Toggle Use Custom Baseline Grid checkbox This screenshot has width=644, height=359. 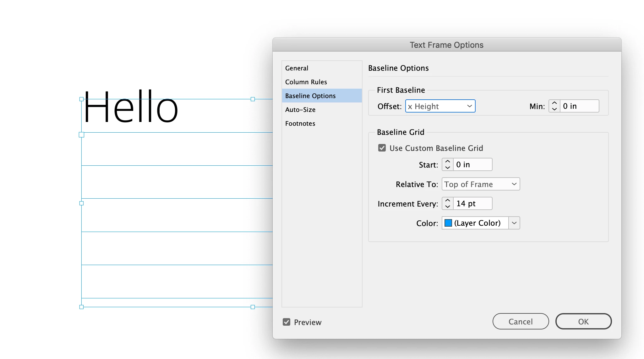[382, 148]
